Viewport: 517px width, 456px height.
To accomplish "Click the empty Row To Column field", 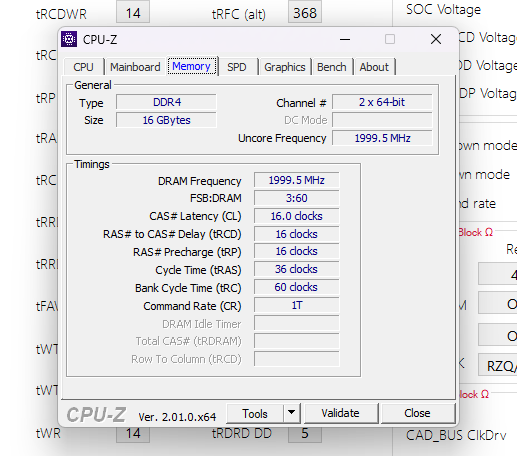I will (x=296, y=359).
